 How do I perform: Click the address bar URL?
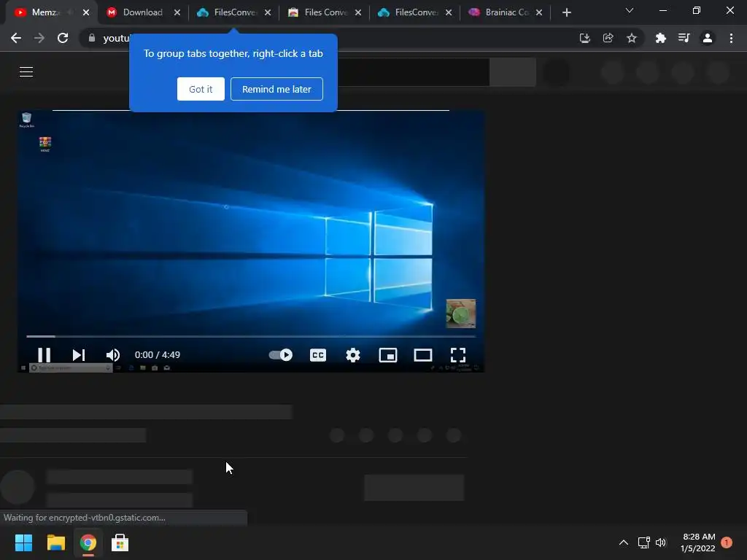pos(117,38)
